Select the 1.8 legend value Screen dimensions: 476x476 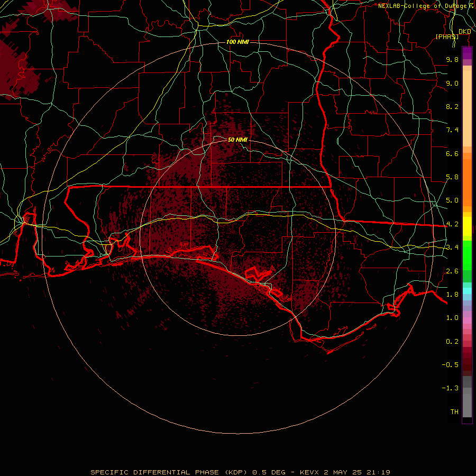pos(452,295)
